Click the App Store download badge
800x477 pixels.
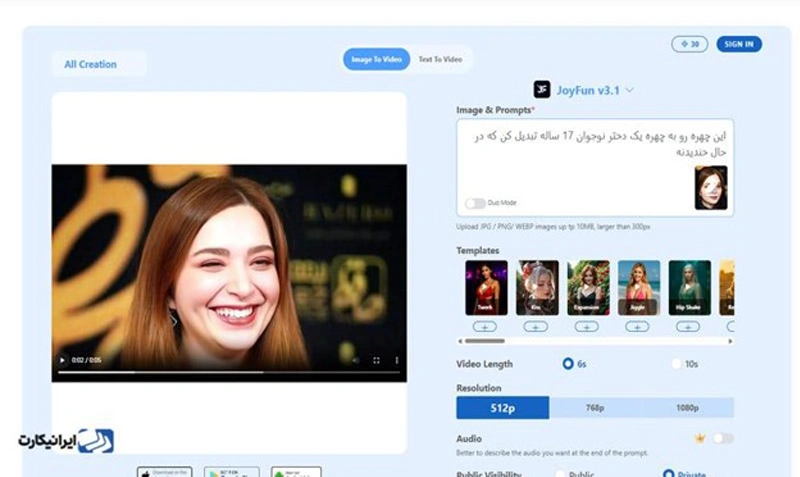(165, 472)
